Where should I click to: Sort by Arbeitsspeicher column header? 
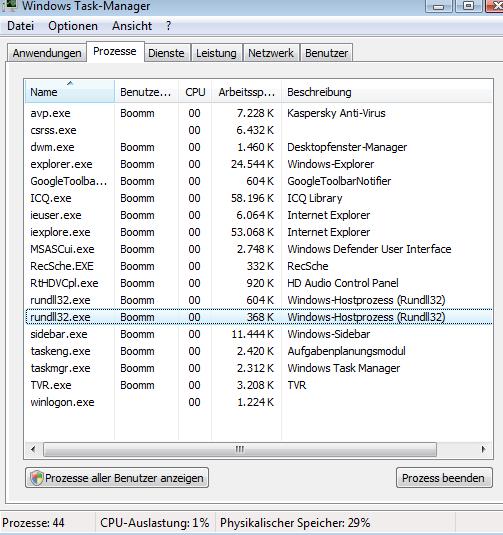coord(246,92)
